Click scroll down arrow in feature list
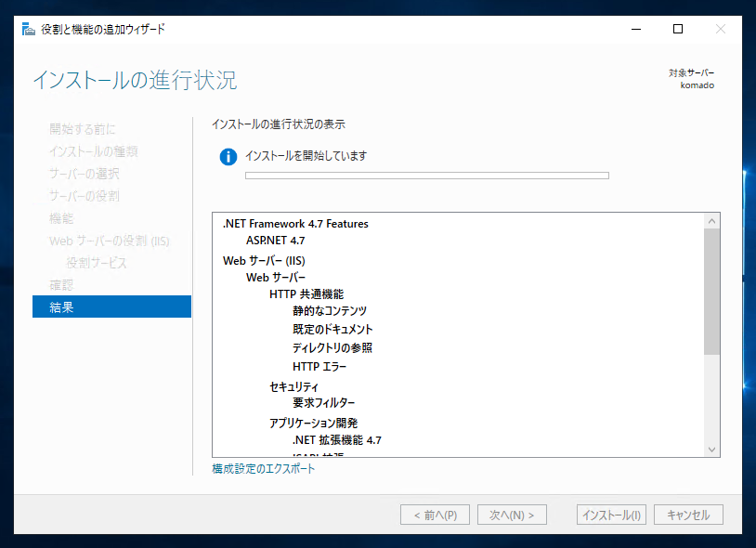The width and height of the screenshot is (756, 548). coord(711,450)
